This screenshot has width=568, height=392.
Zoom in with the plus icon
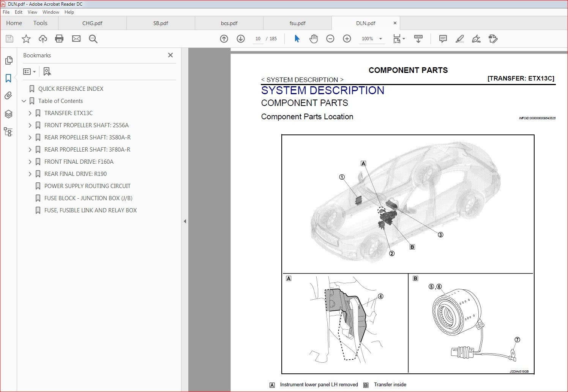(x=347, y=39)
